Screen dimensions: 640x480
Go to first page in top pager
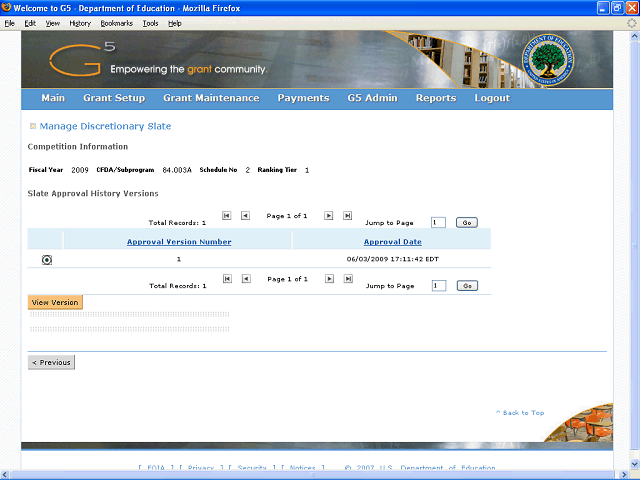click(227, 216)
